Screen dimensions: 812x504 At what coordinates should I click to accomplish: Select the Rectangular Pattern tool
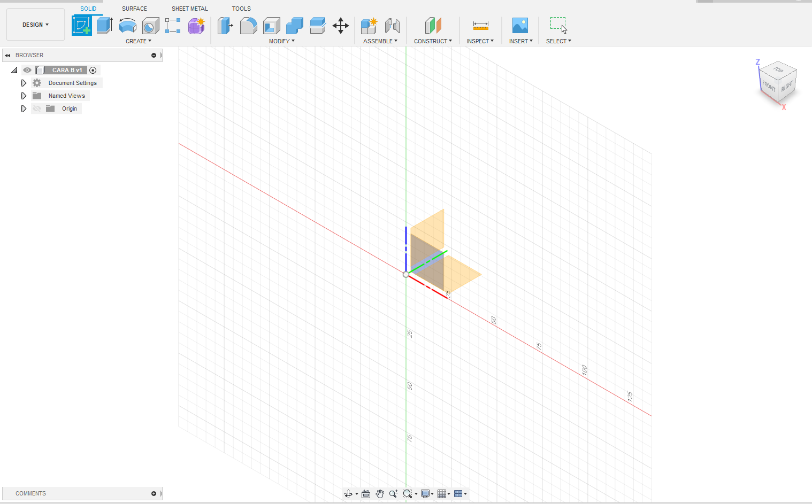pos(173,26)
